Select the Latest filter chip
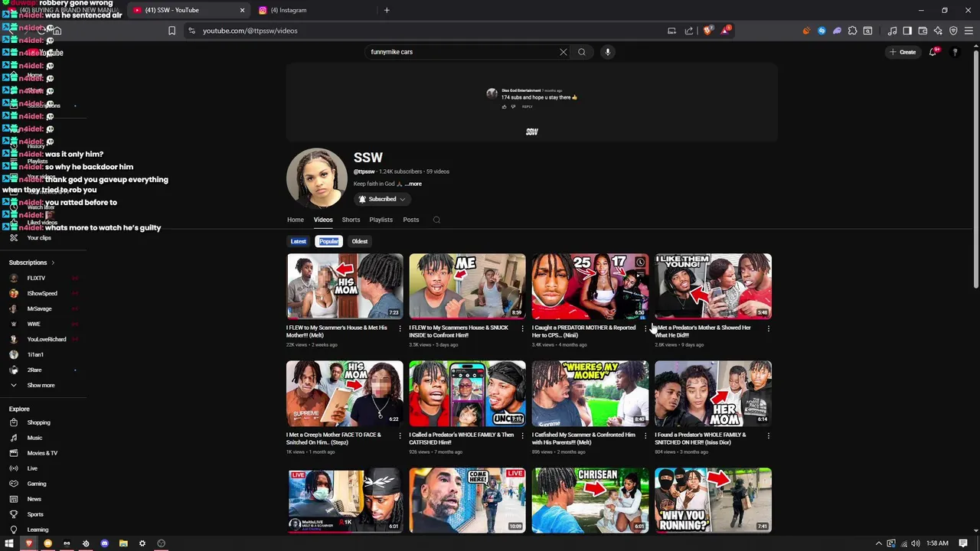 pyautogui.click(x=299, y=241)
